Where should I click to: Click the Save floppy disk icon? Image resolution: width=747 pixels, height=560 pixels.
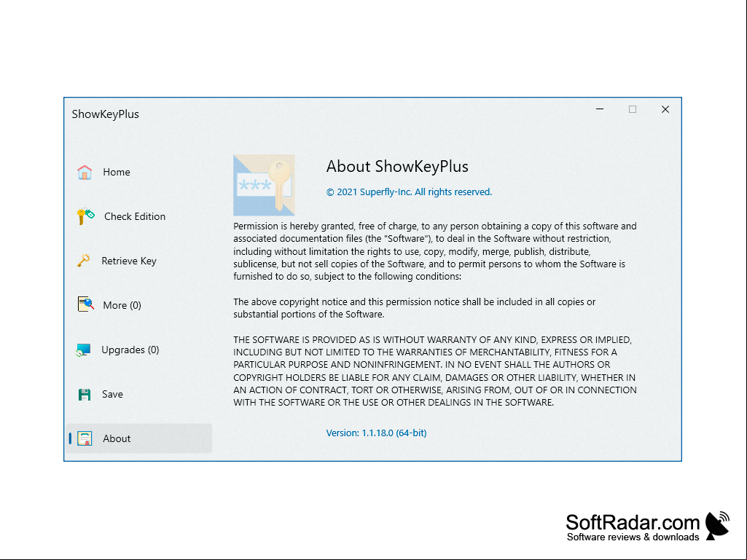click(x=85, y=394)
